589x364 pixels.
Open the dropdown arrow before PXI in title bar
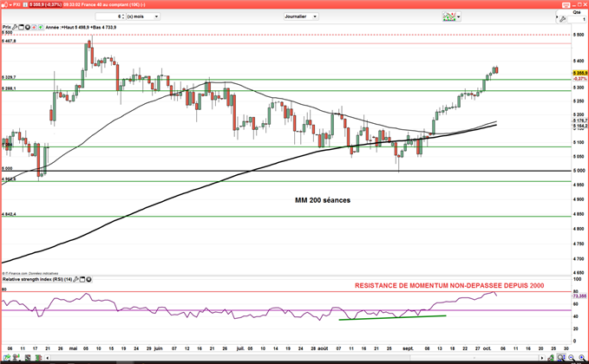click(x=10, y=4)
